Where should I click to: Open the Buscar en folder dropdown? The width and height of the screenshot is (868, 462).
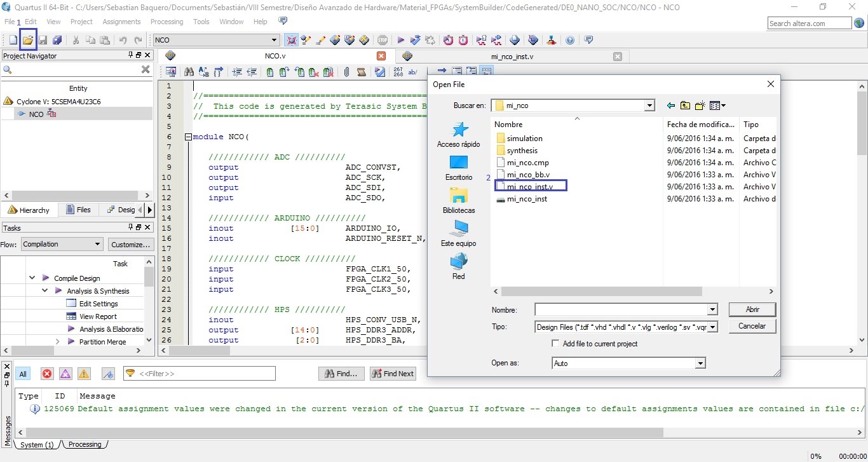[649, 105]
